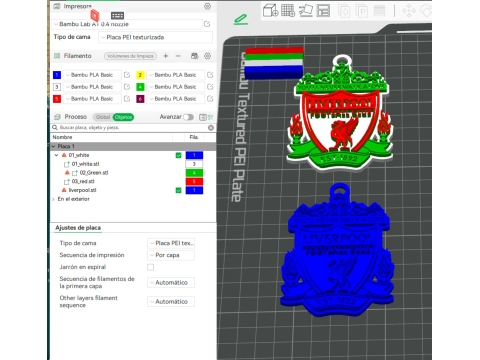This screenshot has width=480, height=360.
Task: Click the Auto orient toolbar icon
Action: coord(306,11)
